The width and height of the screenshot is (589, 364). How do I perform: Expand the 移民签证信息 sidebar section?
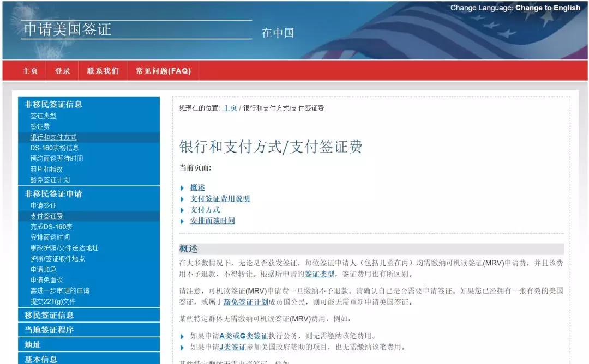point(49,315)
